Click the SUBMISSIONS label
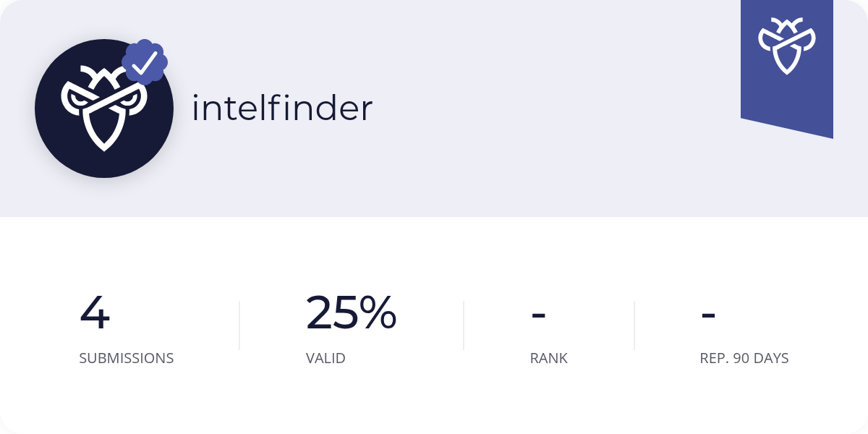 pyautogui.click(x=127, y=358)
